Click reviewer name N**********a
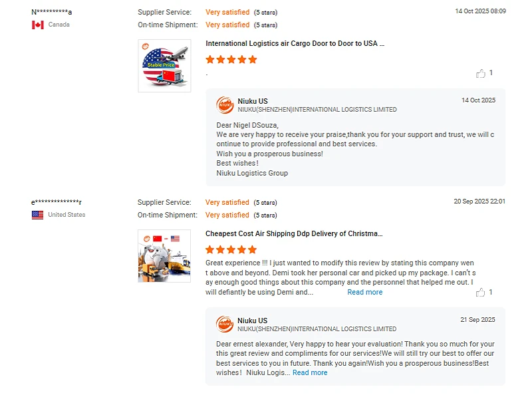Viewport: 532px width, 399px height. 52,12
